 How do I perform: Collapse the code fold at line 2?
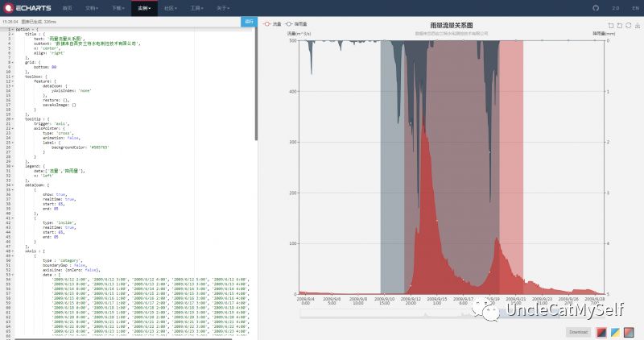pos(12,34)
